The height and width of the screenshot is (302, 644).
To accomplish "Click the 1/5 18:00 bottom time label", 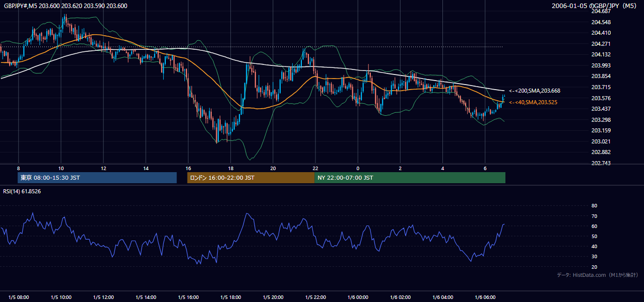I will 230,297.
